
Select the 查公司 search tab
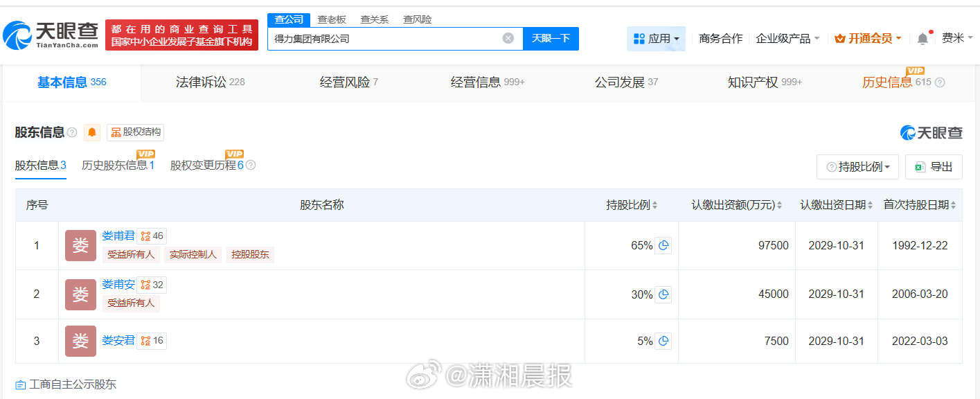click(288, 19)
